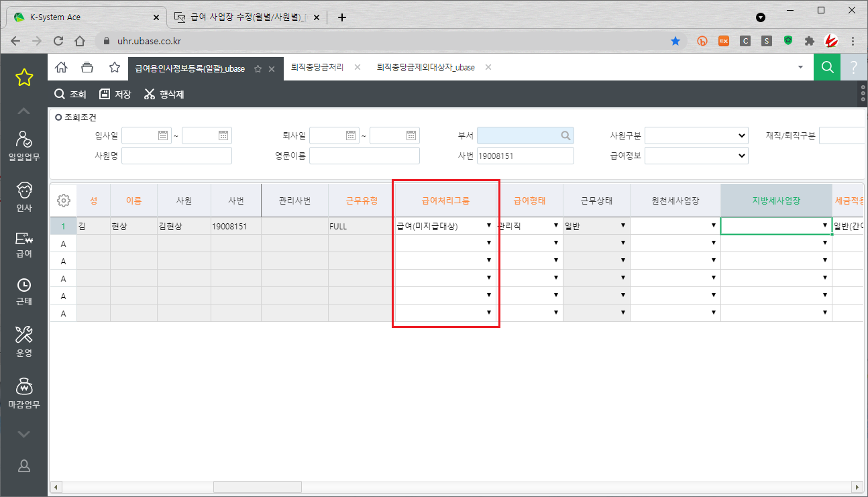Open 일반 근무상태 dropdown in row 1
The image size is (868, 497).
point(623,226)
